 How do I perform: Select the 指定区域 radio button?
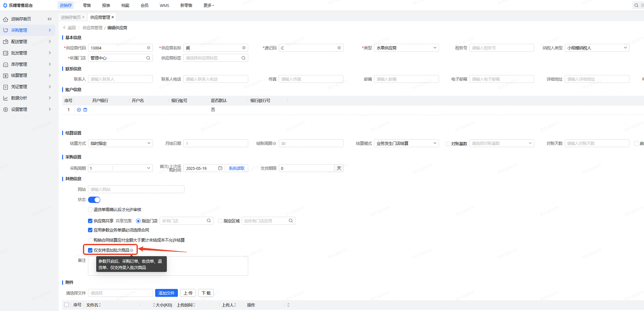point(220,221)
